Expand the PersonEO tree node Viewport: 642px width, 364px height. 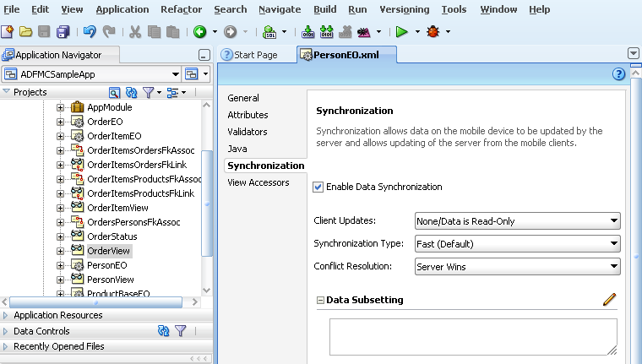(x=60, y=265)
